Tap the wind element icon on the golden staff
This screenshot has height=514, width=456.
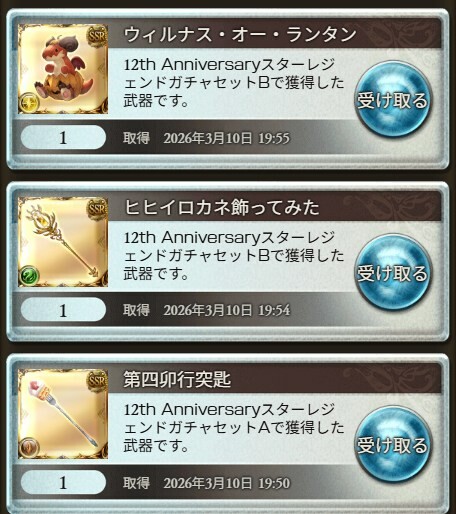point(29,275)
